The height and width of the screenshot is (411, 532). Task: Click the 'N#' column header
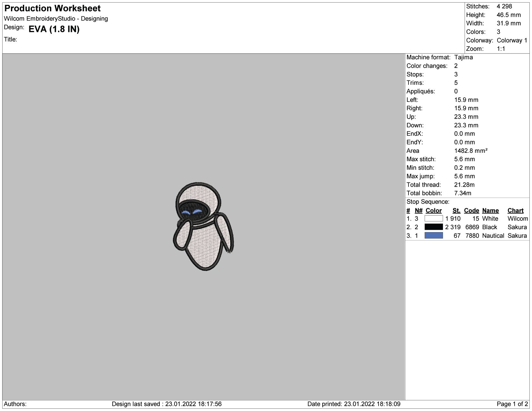tap(419, 210)
